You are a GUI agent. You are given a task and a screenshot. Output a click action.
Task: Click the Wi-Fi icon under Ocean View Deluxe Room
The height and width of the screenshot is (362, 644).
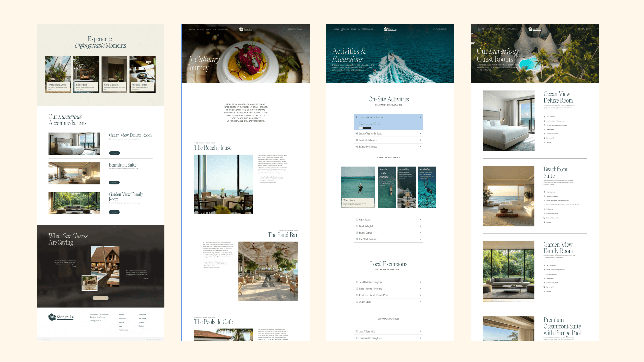click(544, 134)
